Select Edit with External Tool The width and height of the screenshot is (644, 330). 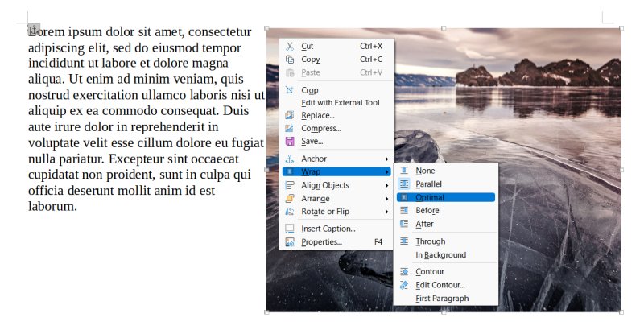pyautogui.click(x=336, y=102)
